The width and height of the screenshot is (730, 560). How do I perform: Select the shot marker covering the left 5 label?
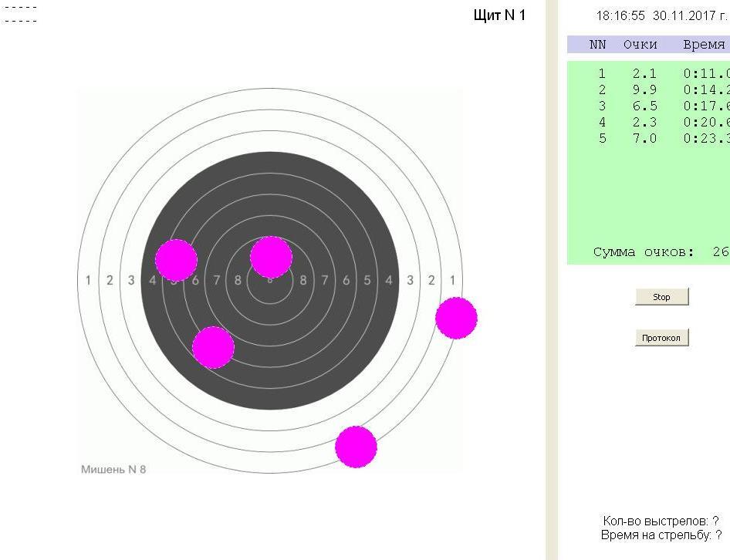coord(176,260)
